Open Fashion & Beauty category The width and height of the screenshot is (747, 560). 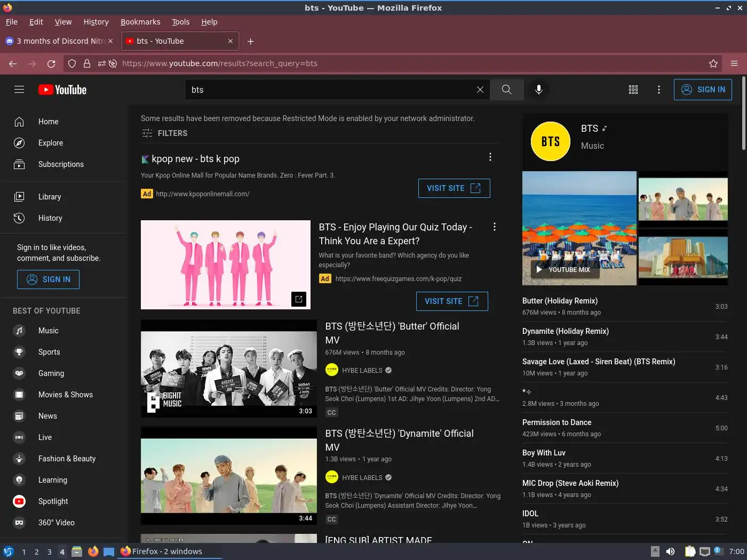(x=63, y=459)
